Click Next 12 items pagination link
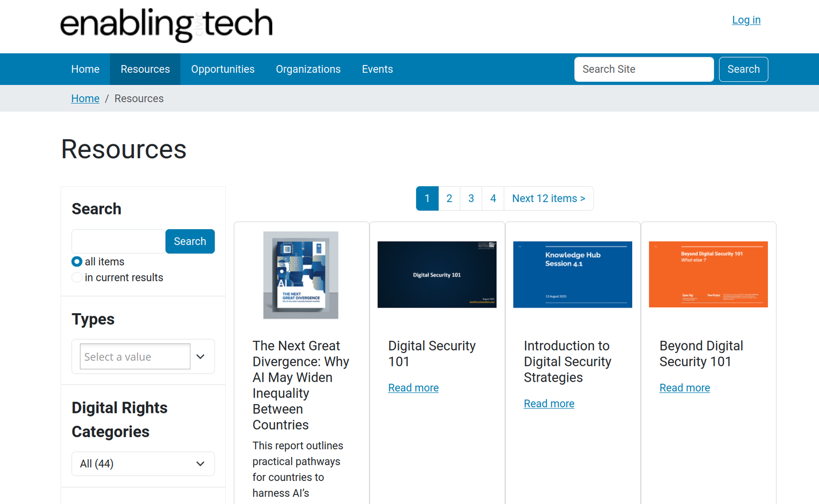The image size is (819, 504). 548,199
